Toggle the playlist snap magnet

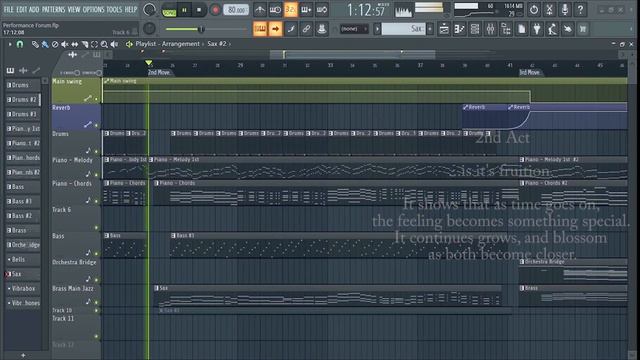pos(20,44)
